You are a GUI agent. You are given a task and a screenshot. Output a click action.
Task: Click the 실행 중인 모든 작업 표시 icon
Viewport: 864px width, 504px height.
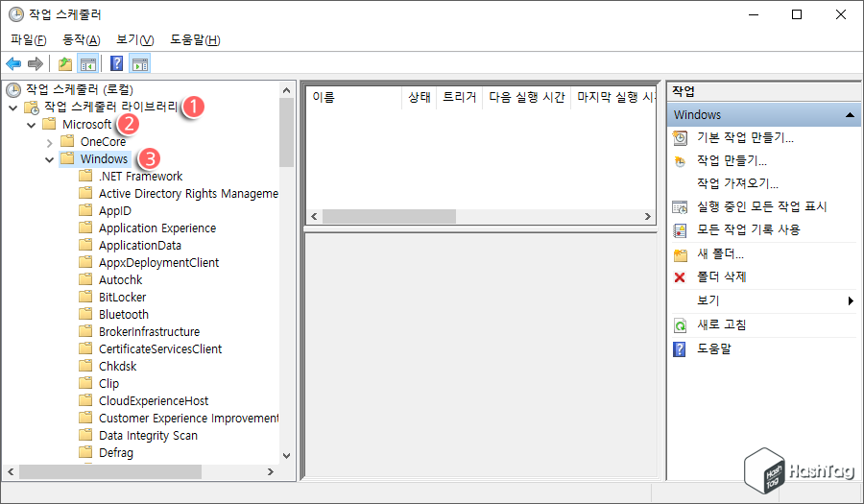680,207
